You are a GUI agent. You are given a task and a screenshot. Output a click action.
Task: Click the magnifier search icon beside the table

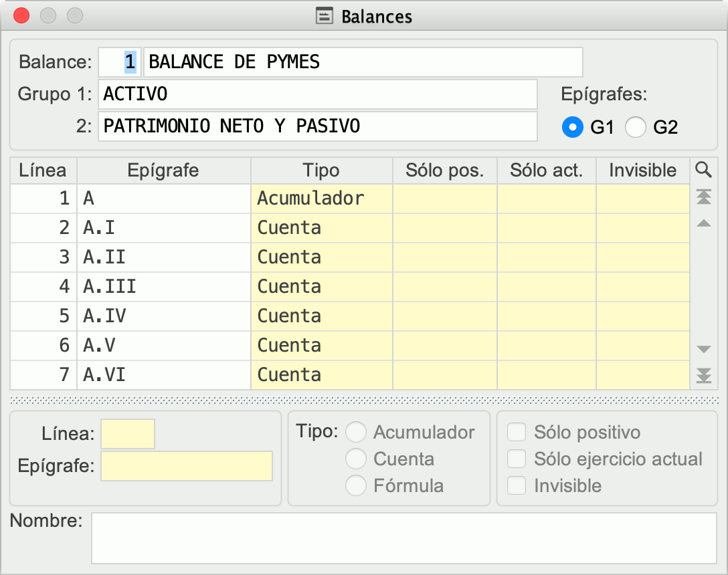click(703, 170)
